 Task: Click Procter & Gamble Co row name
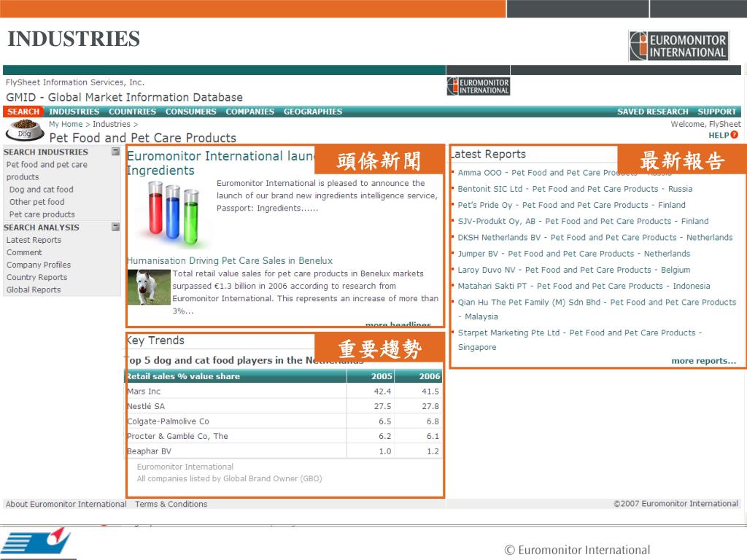click(x=177, y=436)
